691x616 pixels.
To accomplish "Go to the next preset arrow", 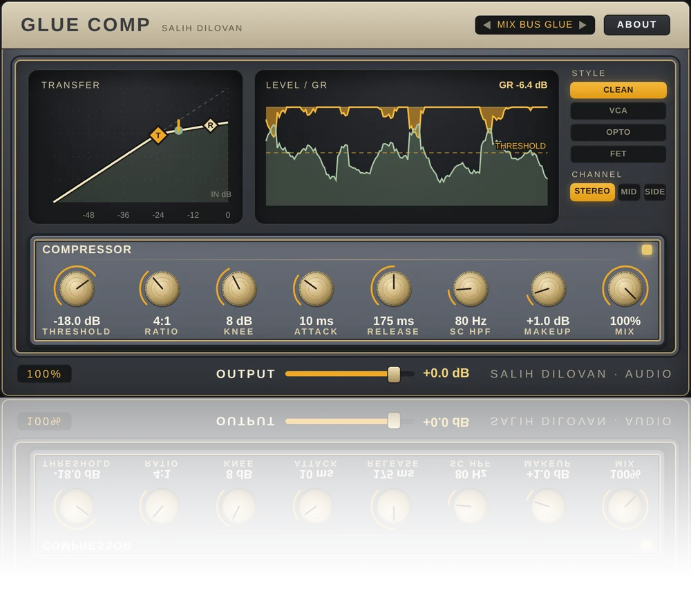I will (583, 25).
